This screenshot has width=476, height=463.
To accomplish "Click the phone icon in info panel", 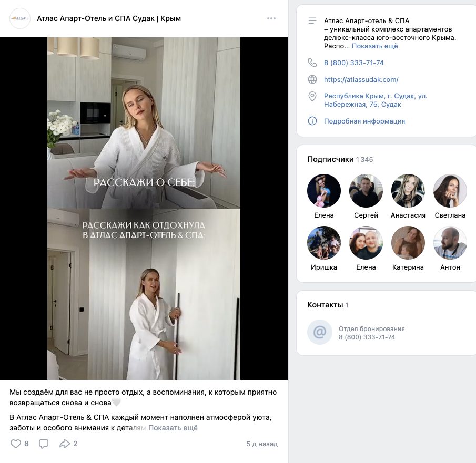I will coord(312,63).
